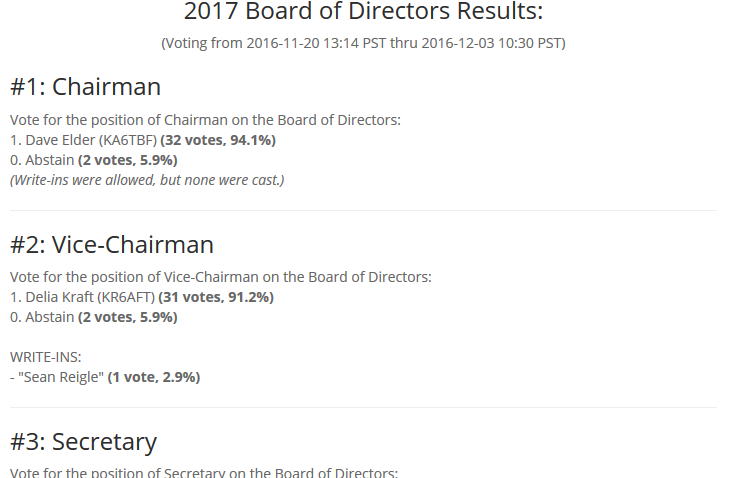This screenshot has height=478, width=732.
Task: Click the Dave Elder (KA6TBF) entry
Action: [84, 141]
